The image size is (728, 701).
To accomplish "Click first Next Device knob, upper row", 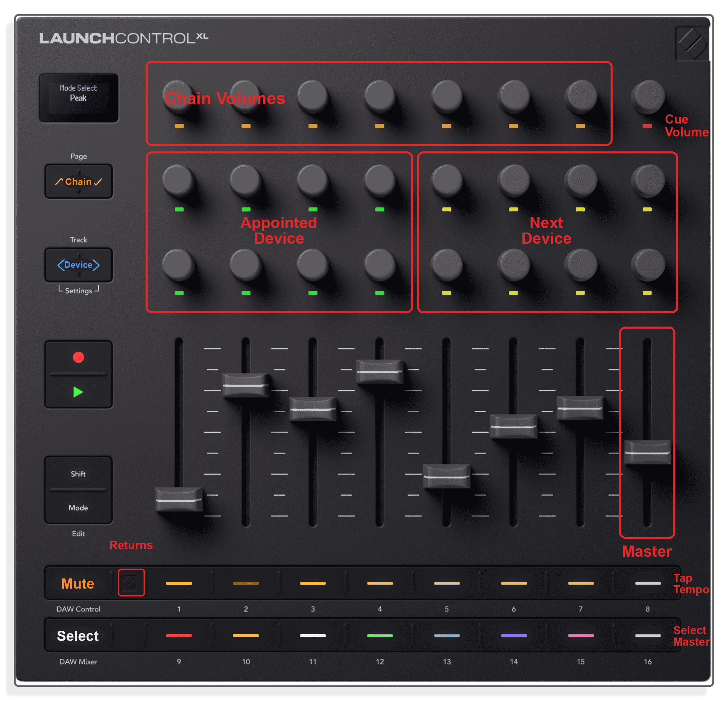I will (447, 180).
